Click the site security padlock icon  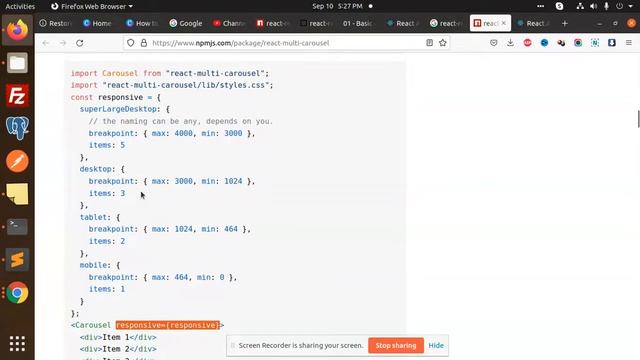pos(144,43)
